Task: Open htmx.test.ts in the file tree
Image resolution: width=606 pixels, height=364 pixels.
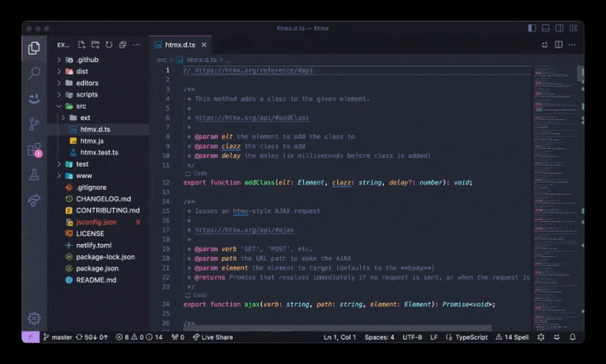Action: 98,152
